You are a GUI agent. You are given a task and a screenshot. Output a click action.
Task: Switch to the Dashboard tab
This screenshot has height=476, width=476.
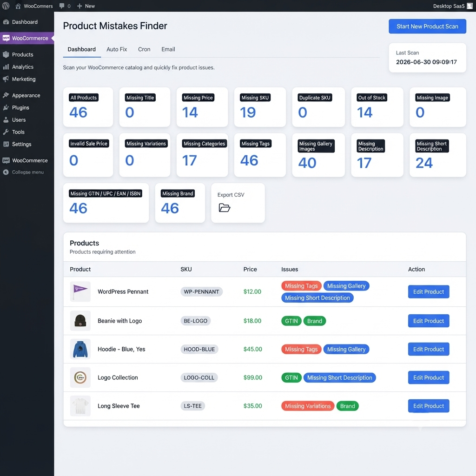(82, 49)
